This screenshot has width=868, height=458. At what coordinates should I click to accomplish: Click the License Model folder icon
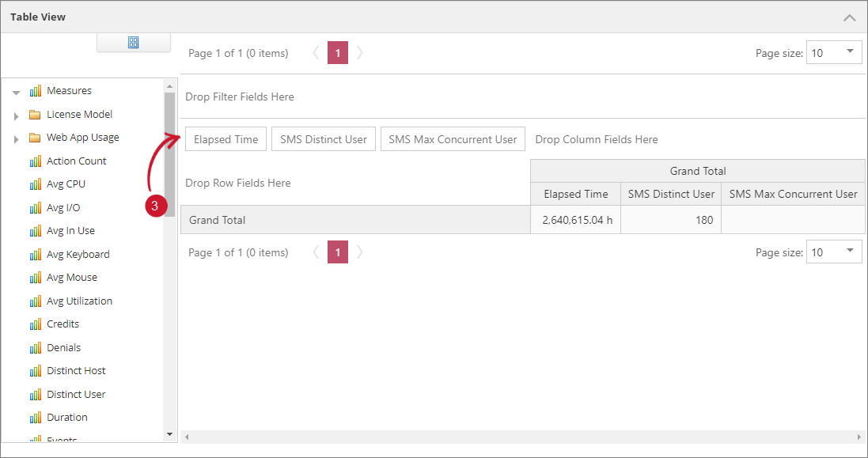click(35, 115)
